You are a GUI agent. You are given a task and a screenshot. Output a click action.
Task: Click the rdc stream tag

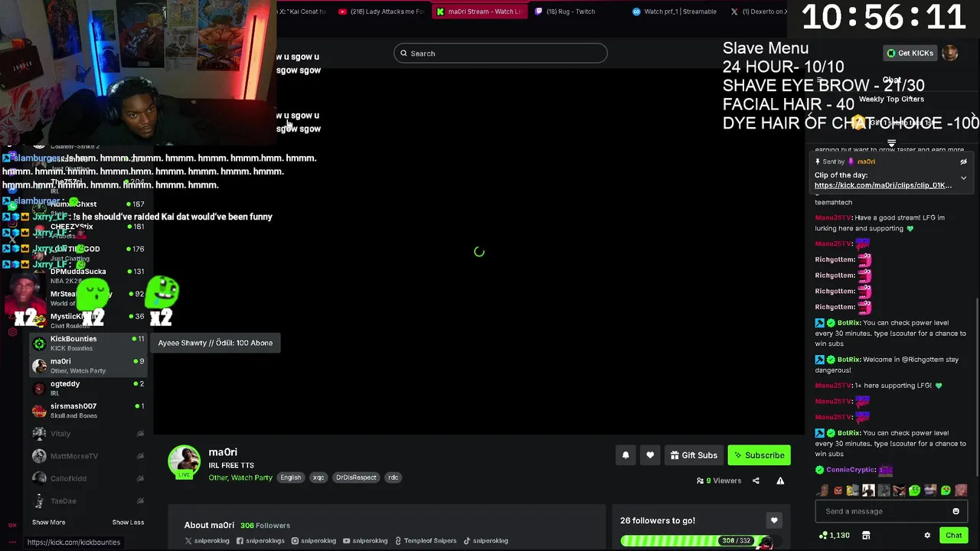click(393, 478)
